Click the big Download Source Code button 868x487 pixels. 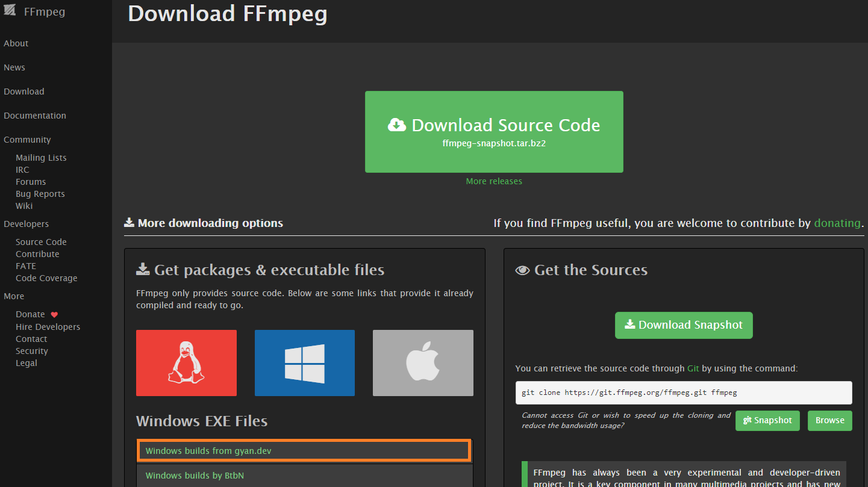[x=494, y=132]
